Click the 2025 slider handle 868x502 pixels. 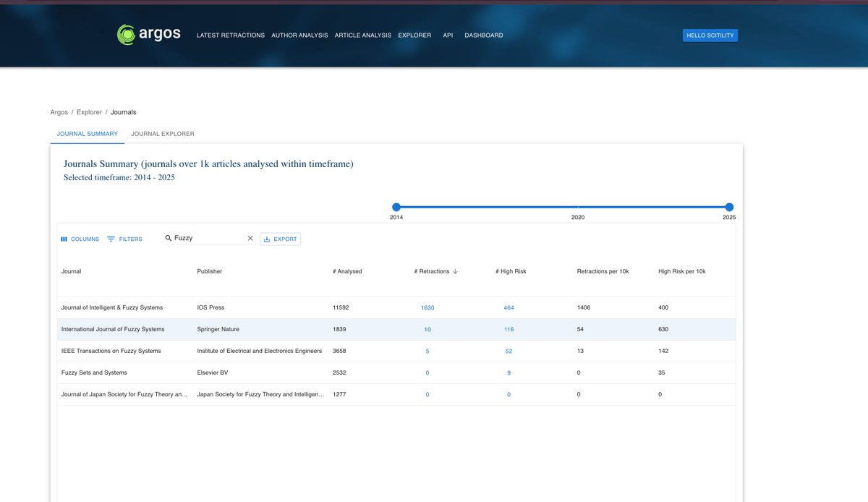[729, 207]
